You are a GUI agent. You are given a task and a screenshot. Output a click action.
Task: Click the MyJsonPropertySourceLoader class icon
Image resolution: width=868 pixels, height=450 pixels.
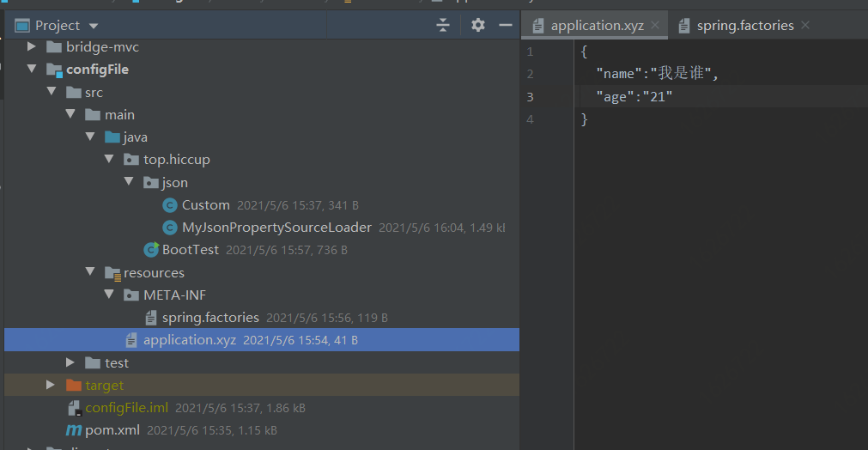point(170,228)
